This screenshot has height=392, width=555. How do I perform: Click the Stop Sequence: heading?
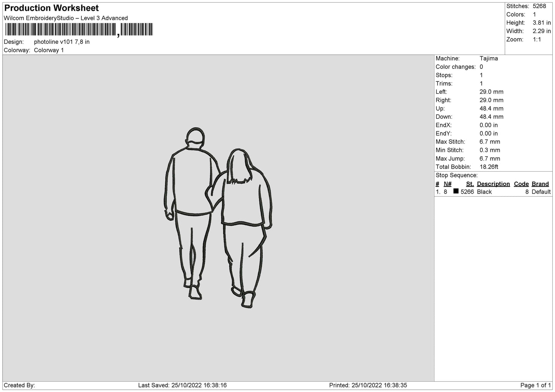click(x=457, y=175)
